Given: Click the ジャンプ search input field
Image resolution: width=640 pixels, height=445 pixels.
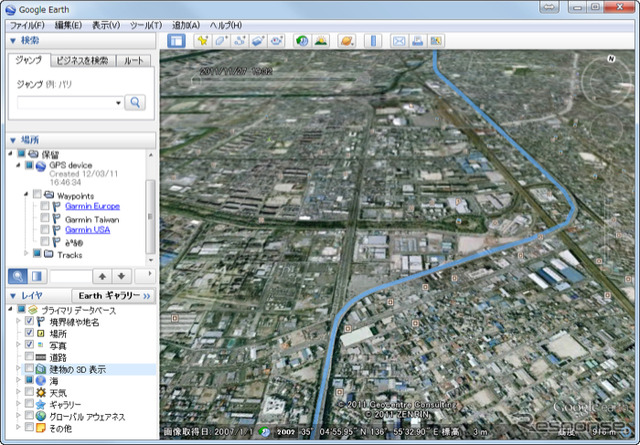Looking at the screenshot, I should (66, 102).
